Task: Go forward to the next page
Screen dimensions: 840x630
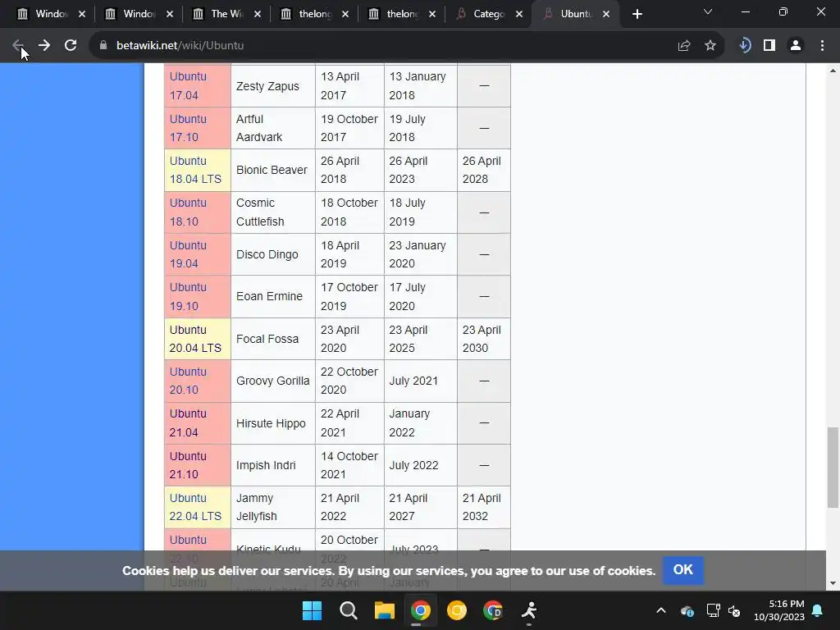Action: click(44, 46)
